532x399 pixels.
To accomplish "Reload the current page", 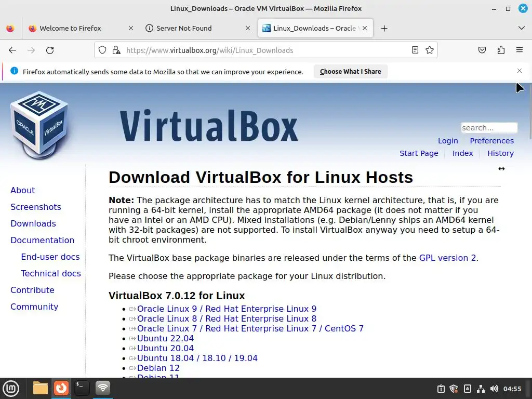I will (50, 50).
